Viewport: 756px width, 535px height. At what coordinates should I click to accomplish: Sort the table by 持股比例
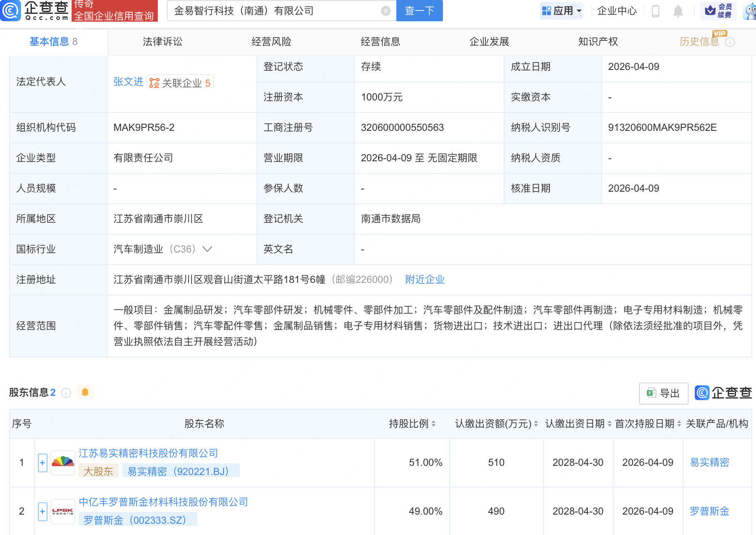[433, 424]
